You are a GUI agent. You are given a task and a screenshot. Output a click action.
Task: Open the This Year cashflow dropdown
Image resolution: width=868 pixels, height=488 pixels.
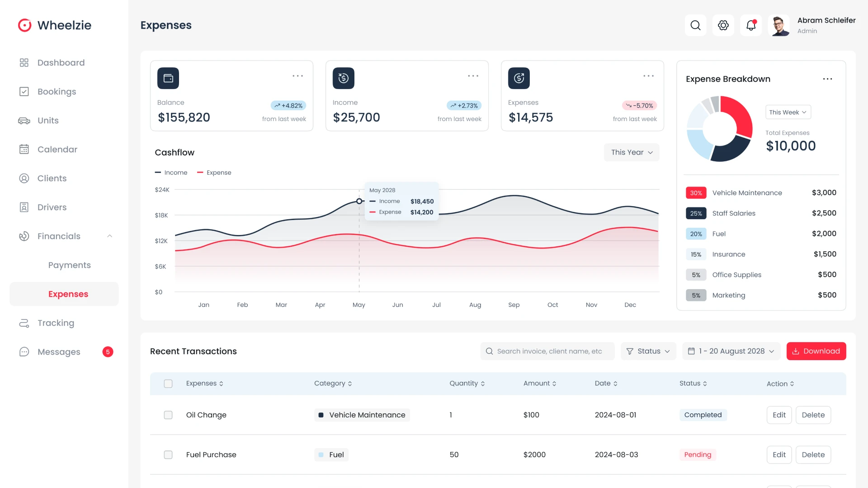tap(631, 152)
